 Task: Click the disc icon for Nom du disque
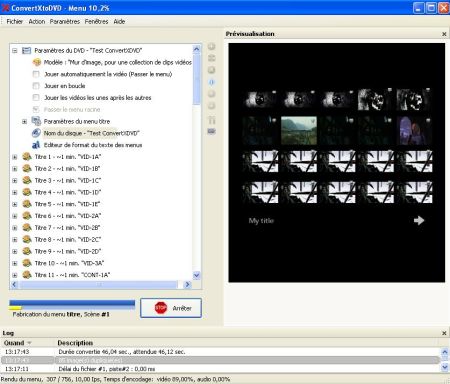tap(36, 133)
